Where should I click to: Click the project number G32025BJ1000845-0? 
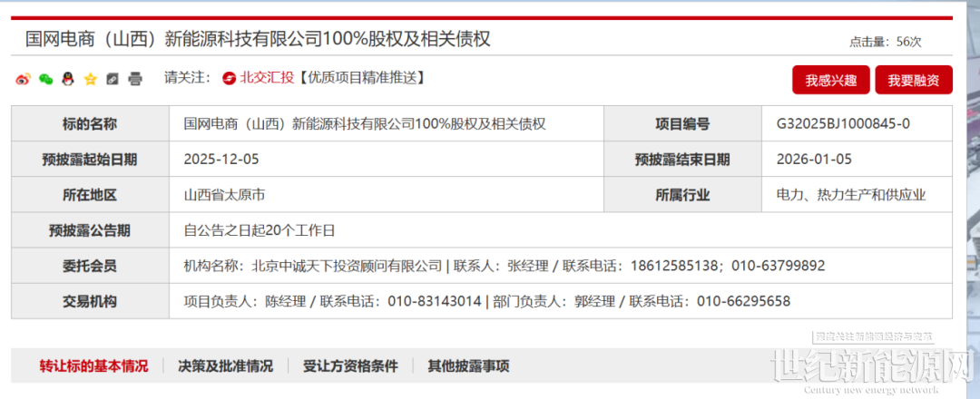click(843, 124)
